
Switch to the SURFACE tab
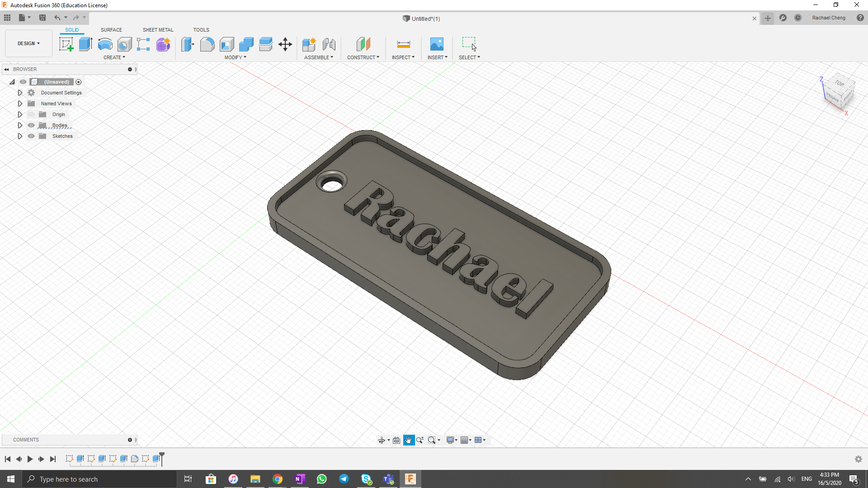click(111, 30)
